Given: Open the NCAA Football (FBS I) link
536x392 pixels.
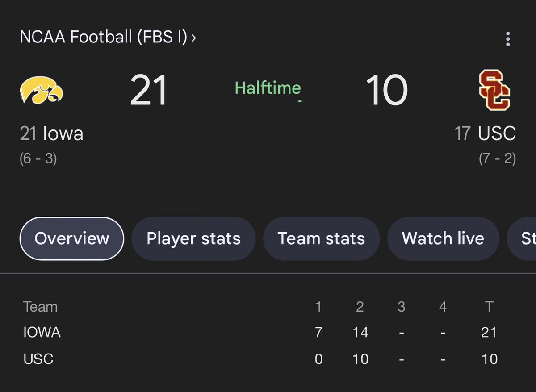Looking at the screenshot, I should (x=103, y=37).
